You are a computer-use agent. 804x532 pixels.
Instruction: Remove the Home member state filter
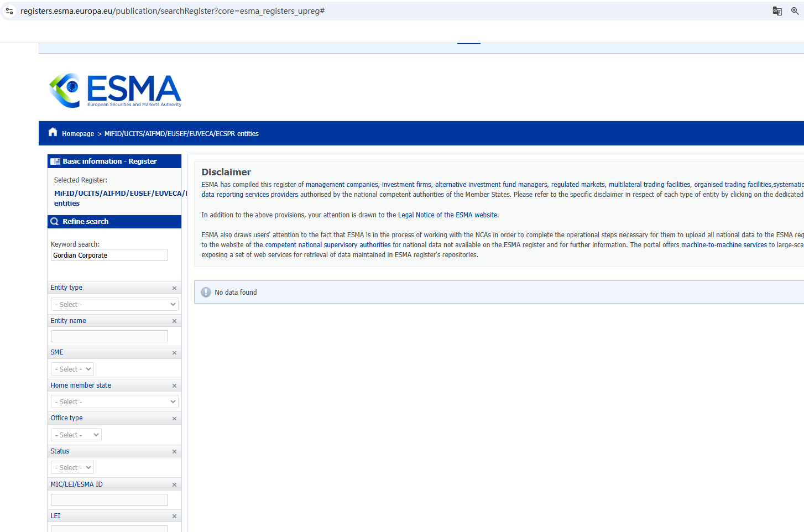click(174, 386)
